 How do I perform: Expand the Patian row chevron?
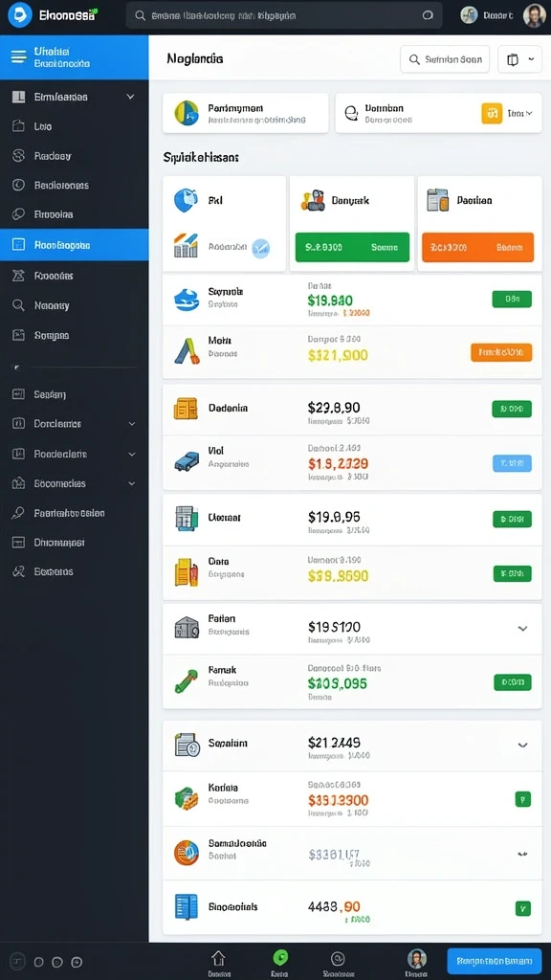(523, 629)
